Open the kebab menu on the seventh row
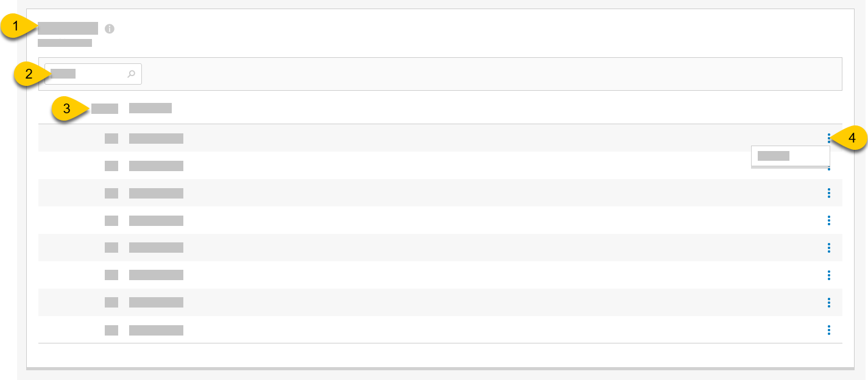Screen dimensions: 868x380 tap(829, 302)
